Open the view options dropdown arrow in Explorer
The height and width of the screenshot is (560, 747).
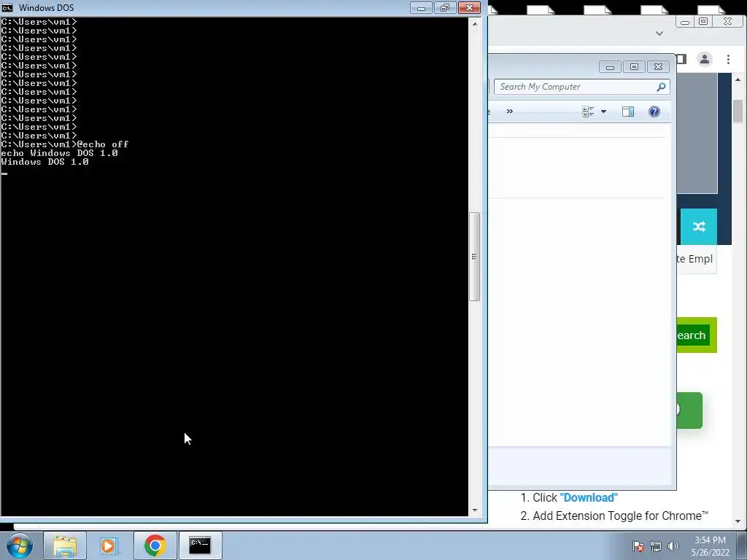click(x=603, y=112)
